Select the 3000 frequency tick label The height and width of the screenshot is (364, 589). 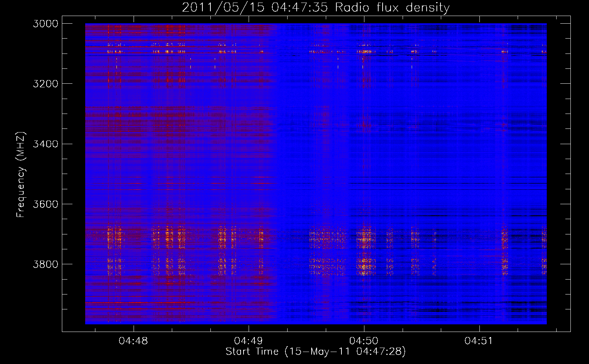pyautogui.click(x=46, y=24)
